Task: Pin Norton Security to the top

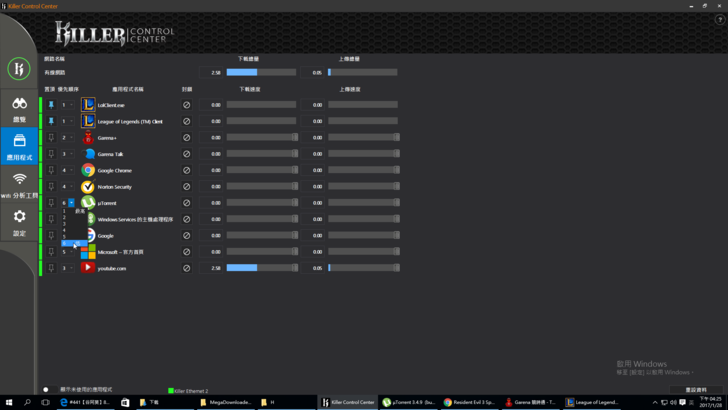Action: 51,186
